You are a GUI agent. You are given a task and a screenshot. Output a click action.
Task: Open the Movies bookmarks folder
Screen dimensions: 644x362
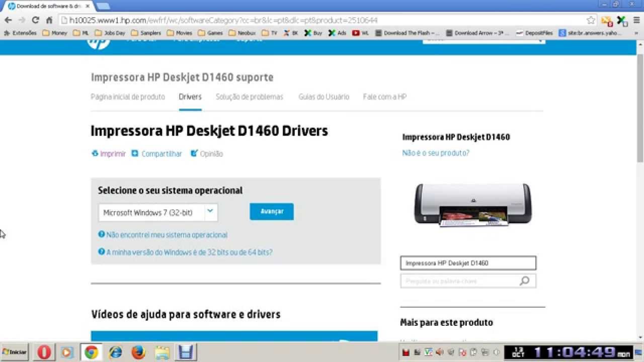180,33
